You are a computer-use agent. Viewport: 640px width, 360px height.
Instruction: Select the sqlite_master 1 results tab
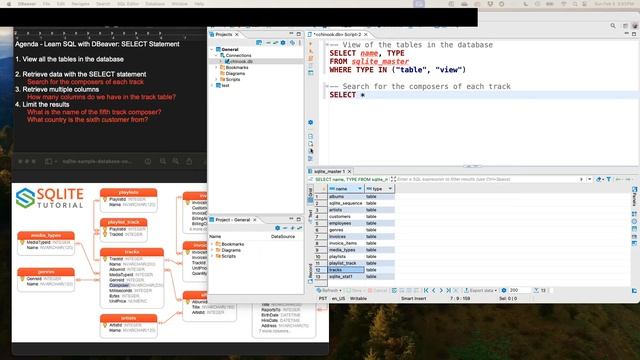click(329, 171)
